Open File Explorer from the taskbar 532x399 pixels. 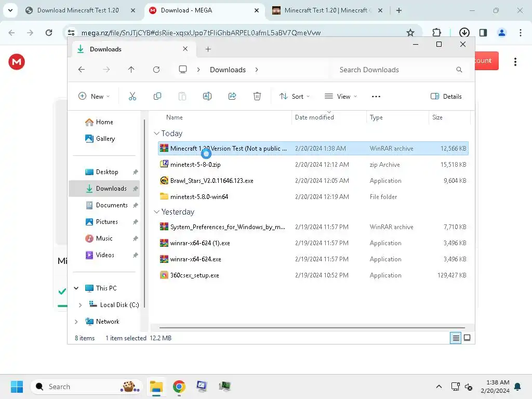[156, 387]
